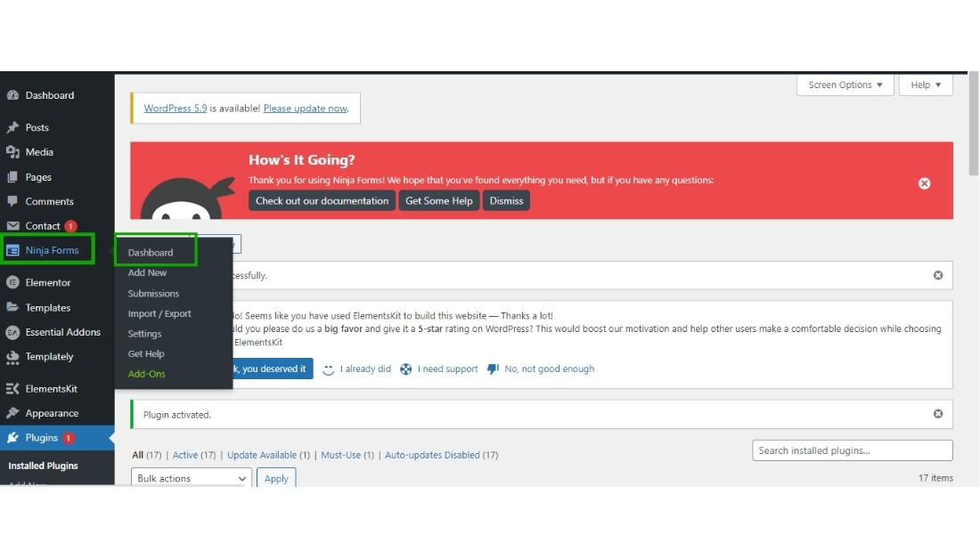The height and width of the screenshot is (551, 980).
Task: Click the Dashboard gauge icon in sidebar
Action: click(12, 95)
